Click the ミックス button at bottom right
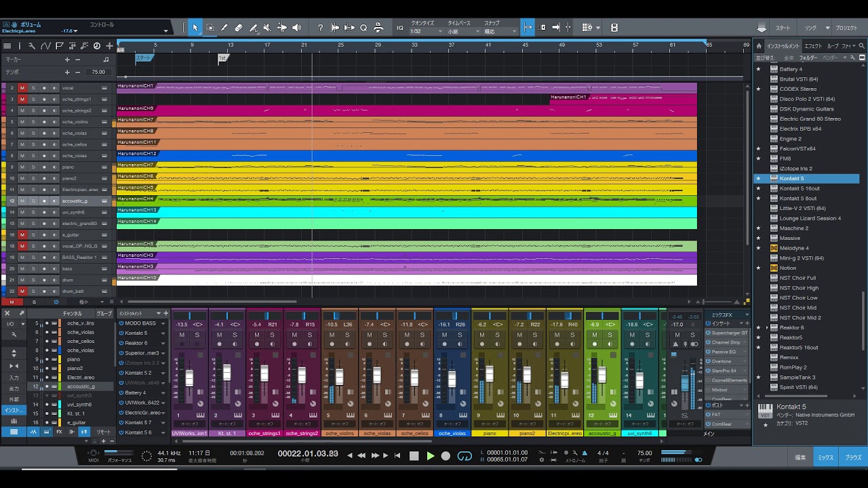The height and width of the screenshot is (488, 868). 825,457
